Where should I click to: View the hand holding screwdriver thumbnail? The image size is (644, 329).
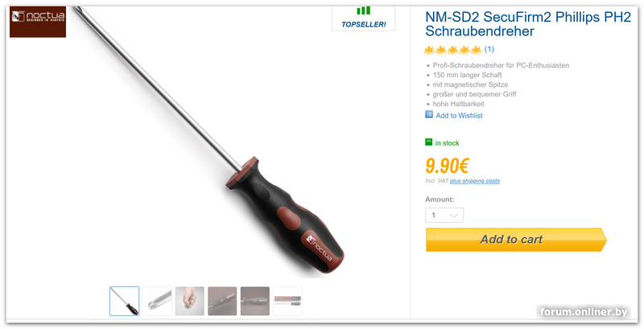[x=189, y=301]
